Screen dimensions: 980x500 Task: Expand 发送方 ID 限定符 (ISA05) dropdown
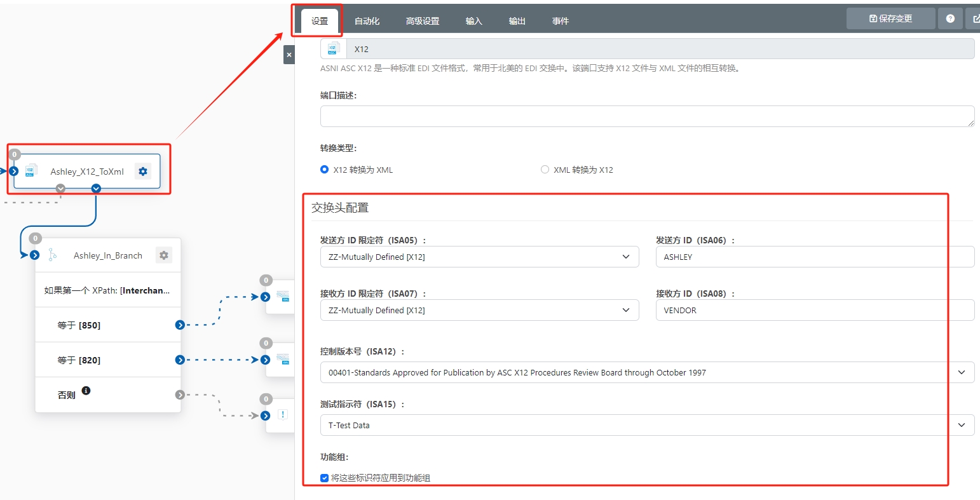pyautogui.click(x=479, y=257)
